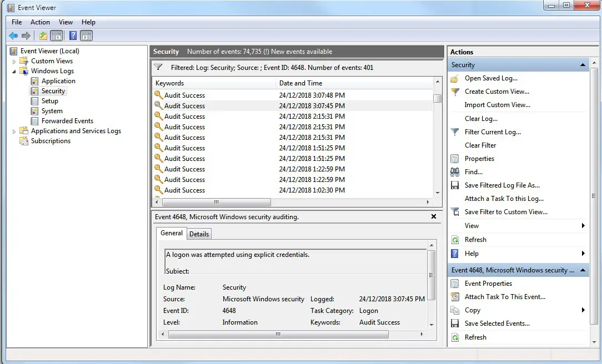Click the Application log icon
The image size is (602, 364).
(34, 81)
